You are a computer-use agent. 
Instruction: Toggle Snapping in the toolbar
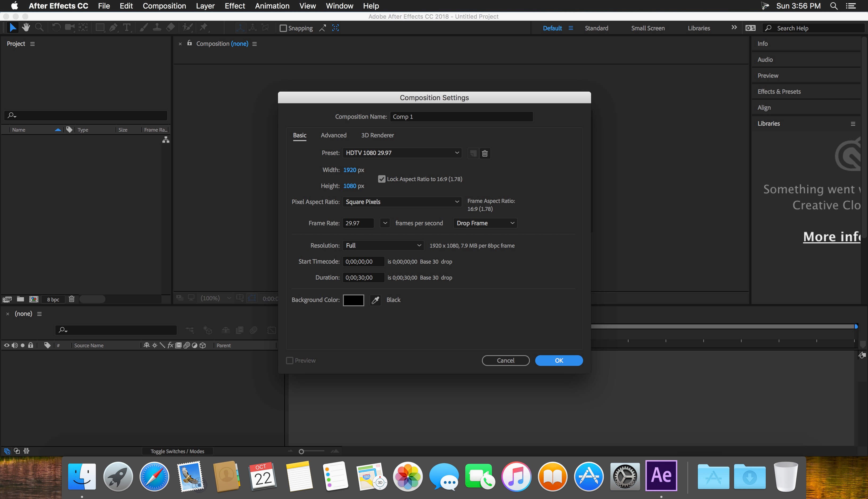tap(284, 28)
